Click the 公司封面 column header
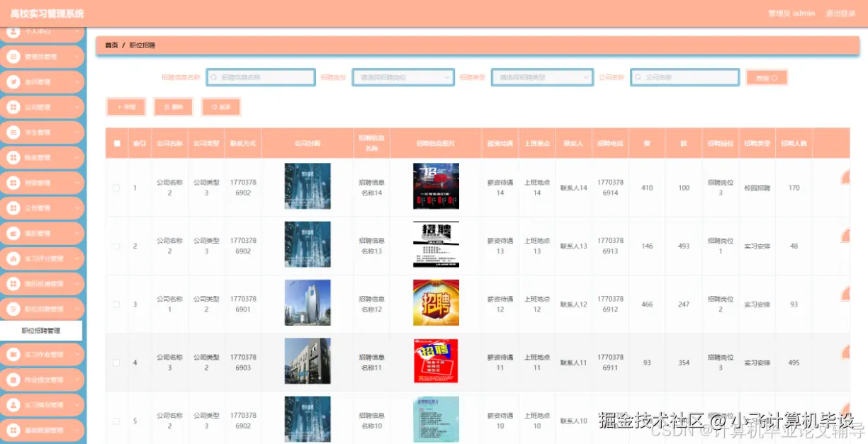 (x=308, y=143)
